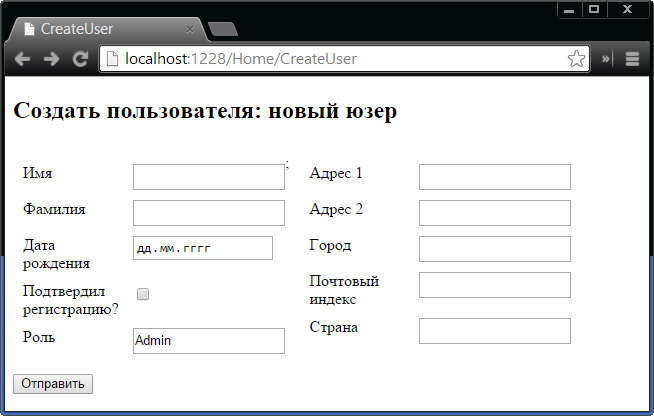Bookmark this page with the star icon
654x416 pixels.
pos(576,59)
